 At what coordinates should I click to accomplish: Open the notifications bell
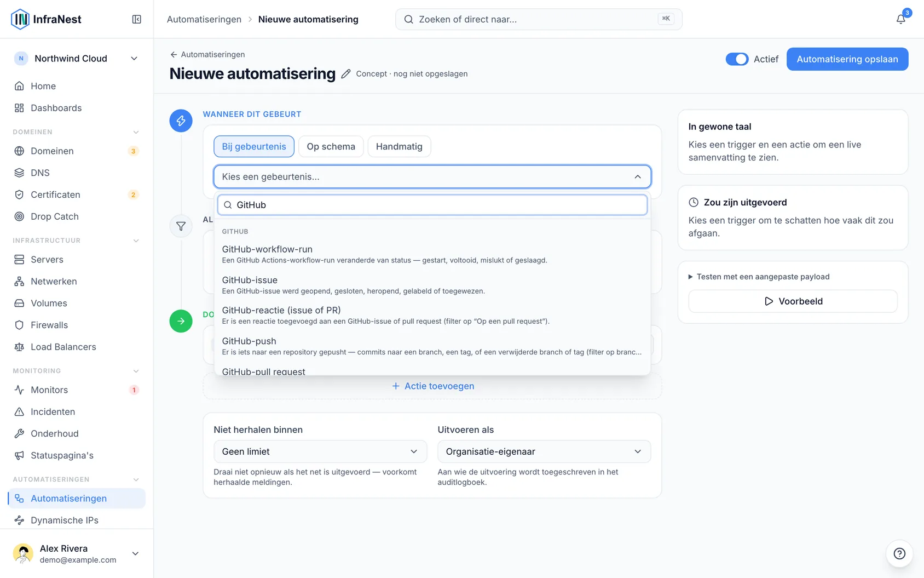click(900, 19)
